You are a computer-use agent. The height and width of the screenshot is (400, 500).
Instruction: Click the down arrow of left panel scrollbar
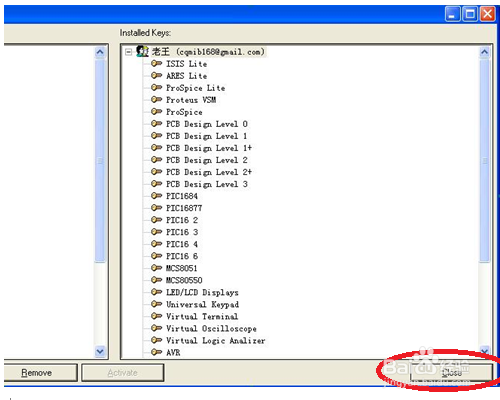point(100,351)
